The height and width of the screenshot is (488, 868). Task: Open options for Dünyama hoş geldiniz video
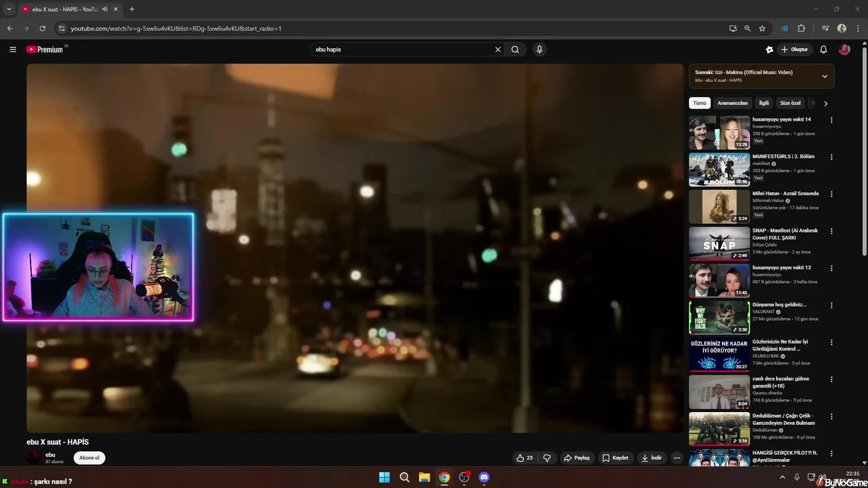pos(831,305)
